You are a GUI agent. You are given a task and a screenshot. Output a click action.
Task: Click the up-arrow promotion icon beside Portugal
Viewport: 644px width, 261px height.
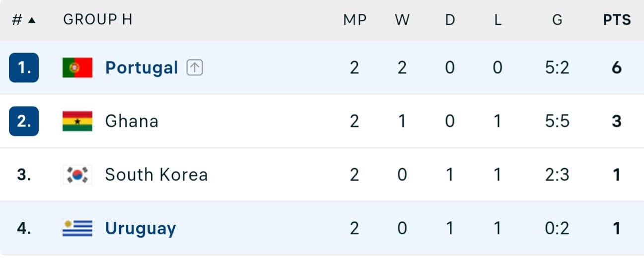tap(195, 68)
